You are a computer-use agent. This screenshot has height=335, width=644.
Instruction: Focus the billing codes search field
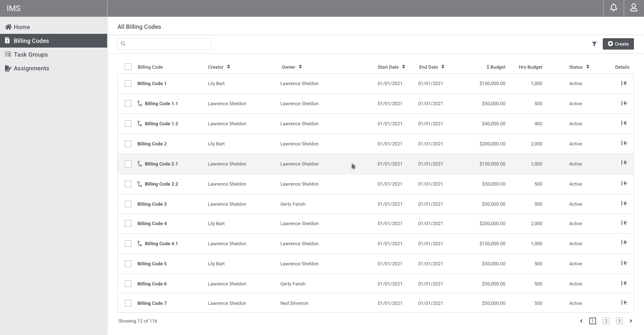point(168,44)
